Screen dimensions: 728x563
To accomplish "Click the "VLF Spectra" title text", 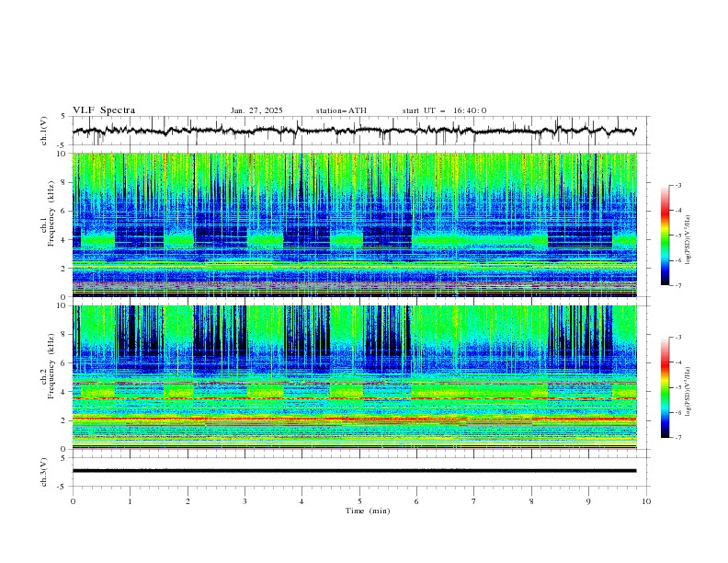I will 104,110.
